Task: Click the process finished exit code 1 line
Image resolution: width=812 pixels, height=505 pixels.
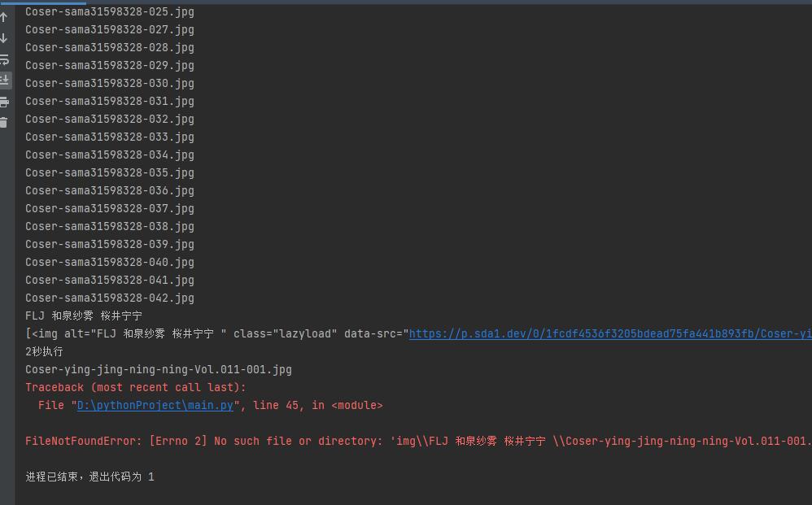Action: point(89,477)
